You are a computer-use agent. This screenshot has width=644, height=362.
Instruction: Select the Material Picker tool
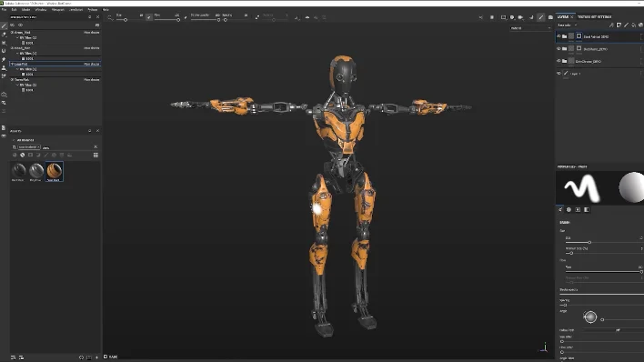coord(4,76)
